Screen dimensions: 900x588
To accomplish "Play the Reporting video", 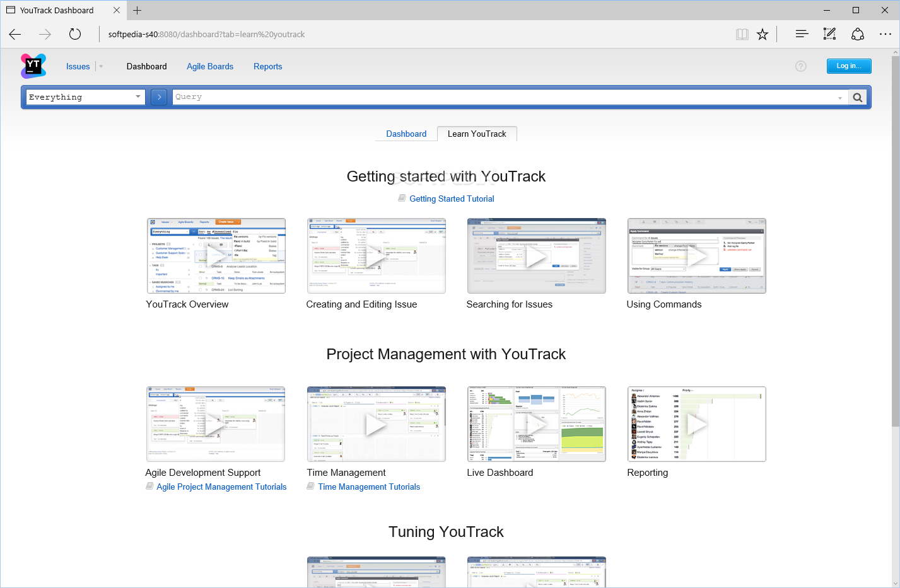I will (x=697, y=424).
